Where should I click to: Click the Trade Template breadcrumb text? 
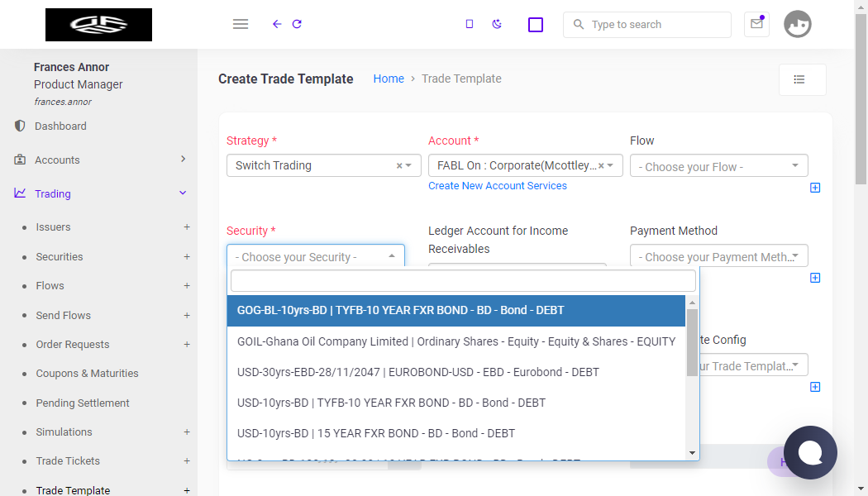pos(461,79)
